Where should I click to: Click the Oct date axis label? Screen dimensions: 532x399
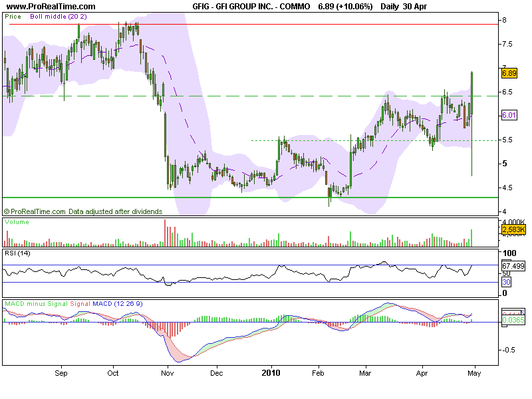[112, 373]
